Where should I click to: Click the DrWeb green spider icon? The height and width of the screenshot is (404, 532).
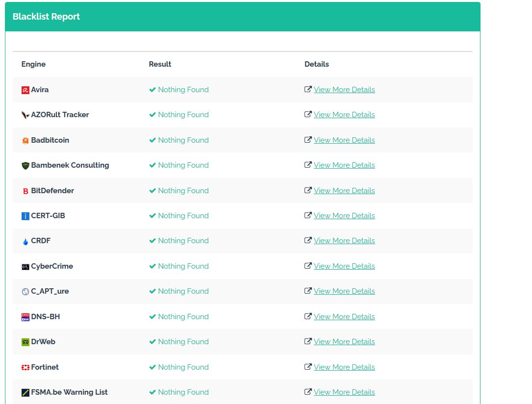coord(25,342)
